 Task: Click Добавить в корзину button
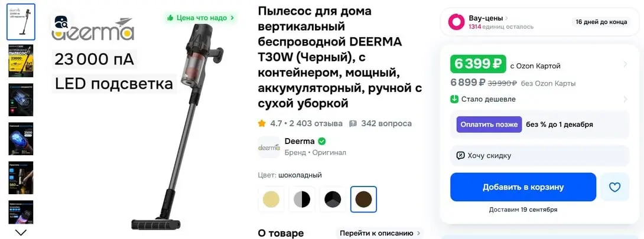pyautogui.click(x=523, y=187)
